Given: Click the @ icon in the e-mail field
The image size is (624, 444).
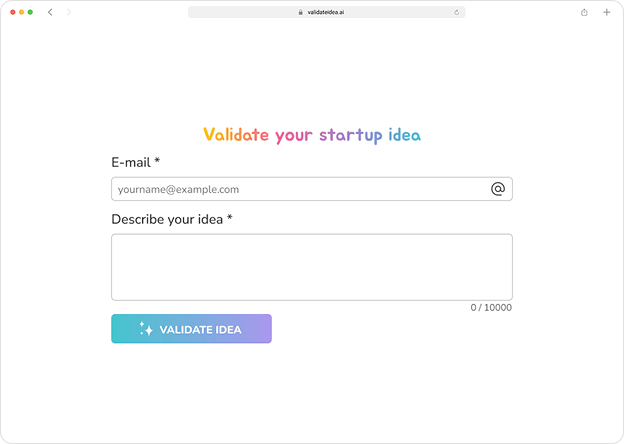Looking at the screenshot, I should (x=498, y=189).
